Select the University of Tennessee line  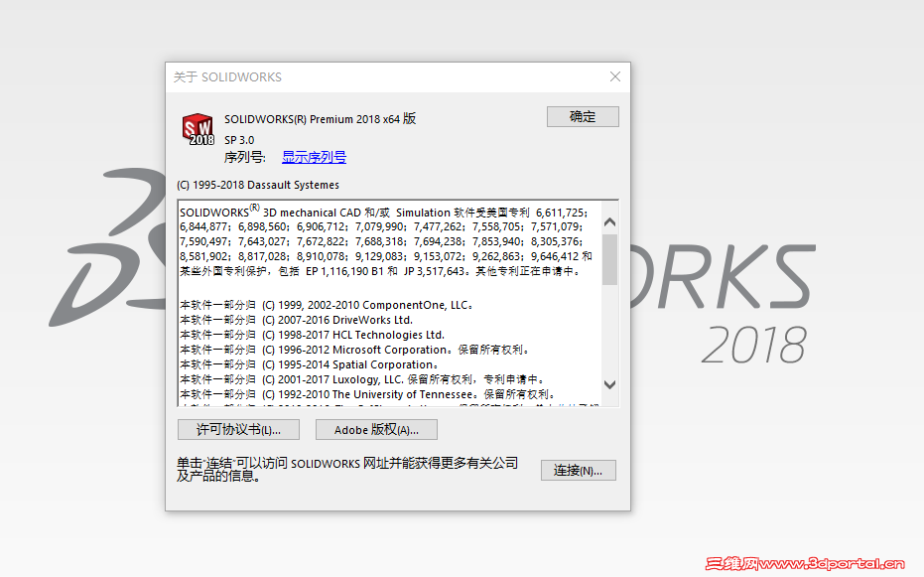(367, 394)
